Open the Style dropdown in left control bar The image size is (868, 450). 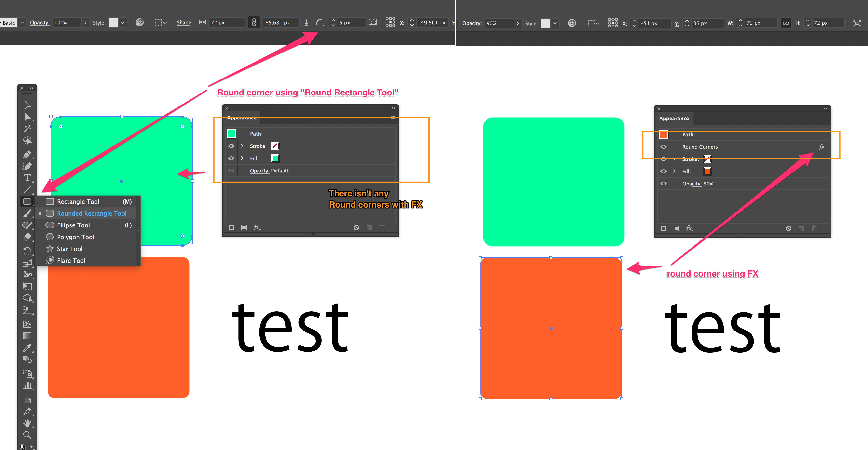tap(123, 23)
